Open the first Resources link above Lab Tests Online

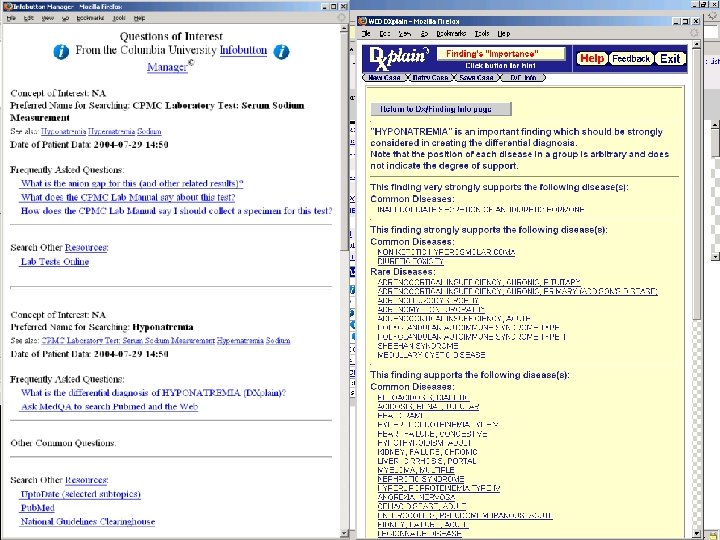[x=86, y=248]
